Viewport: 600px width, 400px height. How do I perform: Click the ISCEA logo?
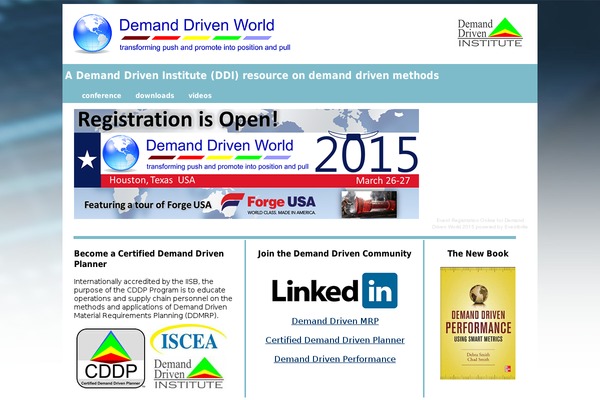(x=188, y=340)
